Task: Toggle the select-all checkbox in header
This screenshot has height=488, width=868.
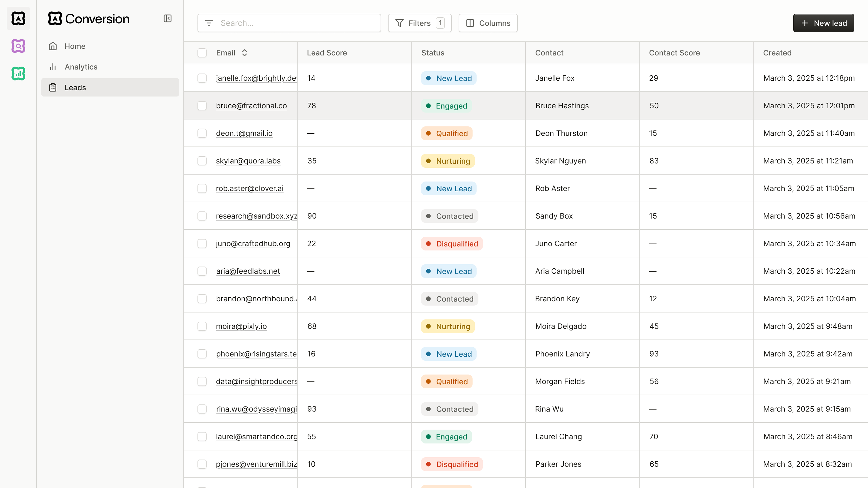Action: coord(202,53)
